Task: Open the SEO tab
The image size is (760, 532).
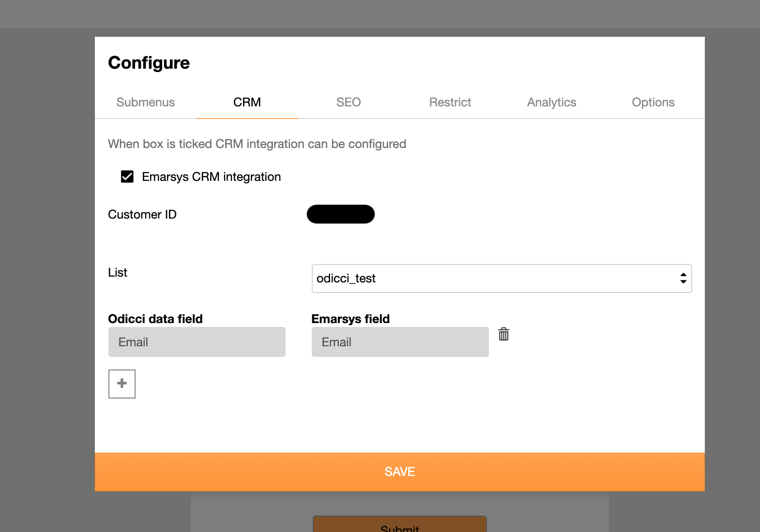Action: pyautogui.click(x=349, y=103)
